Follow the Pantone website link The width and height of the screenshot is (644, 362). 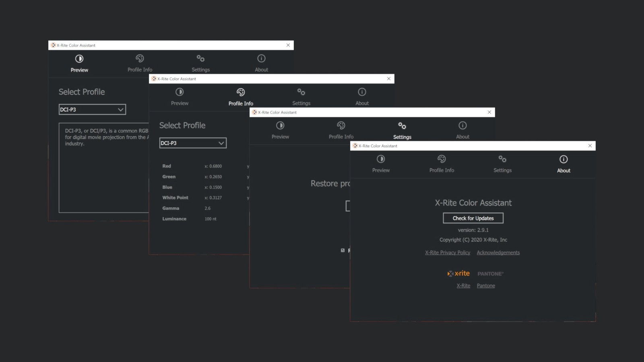[x=486, y=286]
